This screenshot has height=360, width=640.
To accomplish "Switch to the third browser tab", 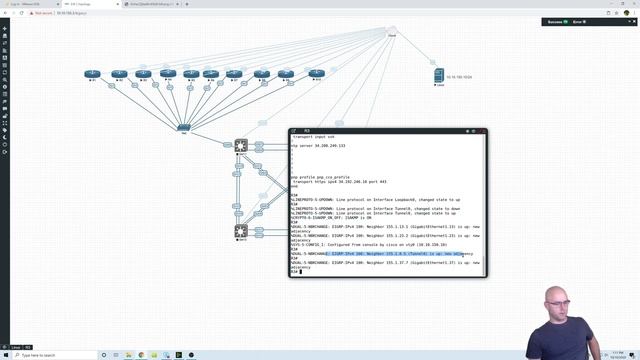I will (x=151, y=4).
